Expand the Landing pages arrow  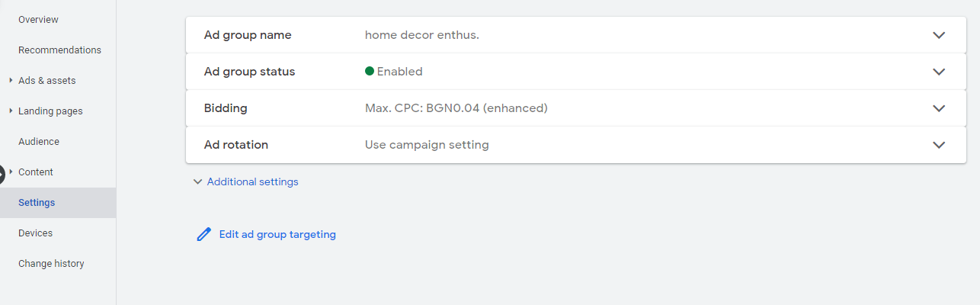click(11, 111)
